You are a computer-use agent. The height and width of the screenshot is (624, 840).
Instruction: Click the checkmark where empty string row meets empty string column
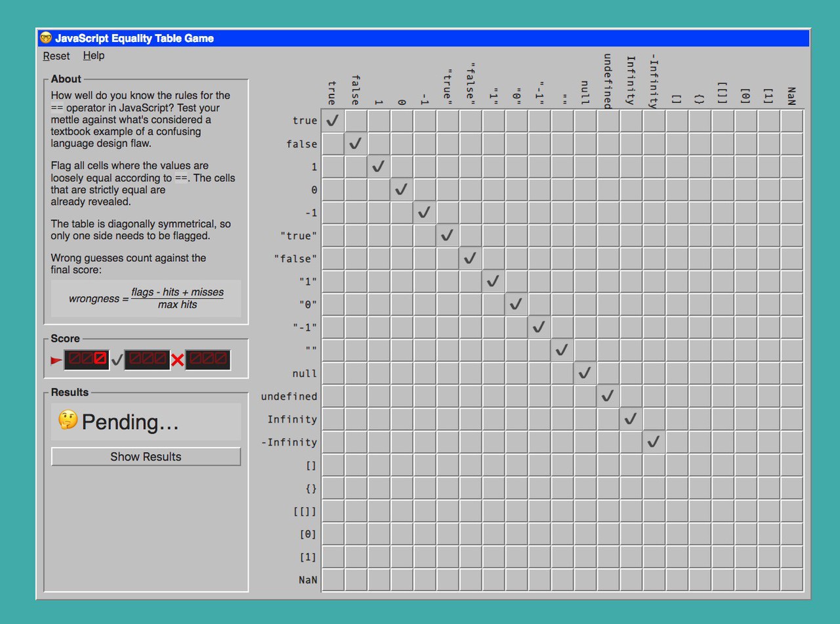click(562, 350)
